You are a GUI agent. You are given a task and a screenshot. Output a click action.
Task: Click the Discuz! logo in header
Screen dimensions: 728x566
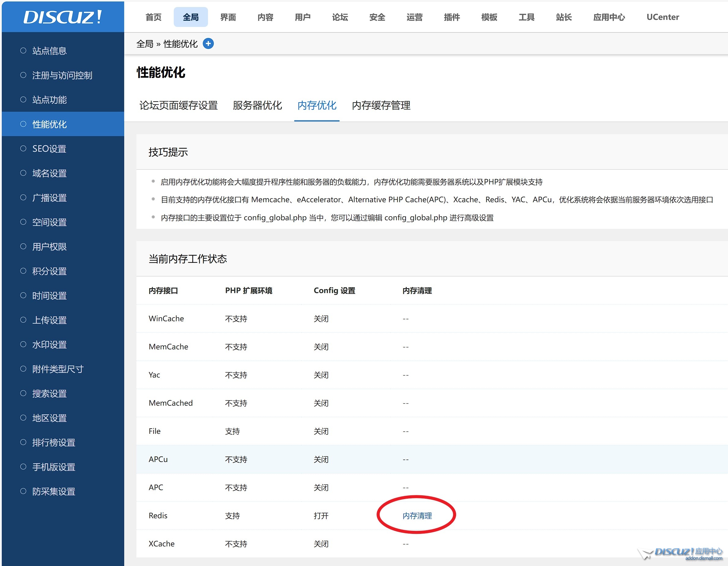tap(63, 17)
